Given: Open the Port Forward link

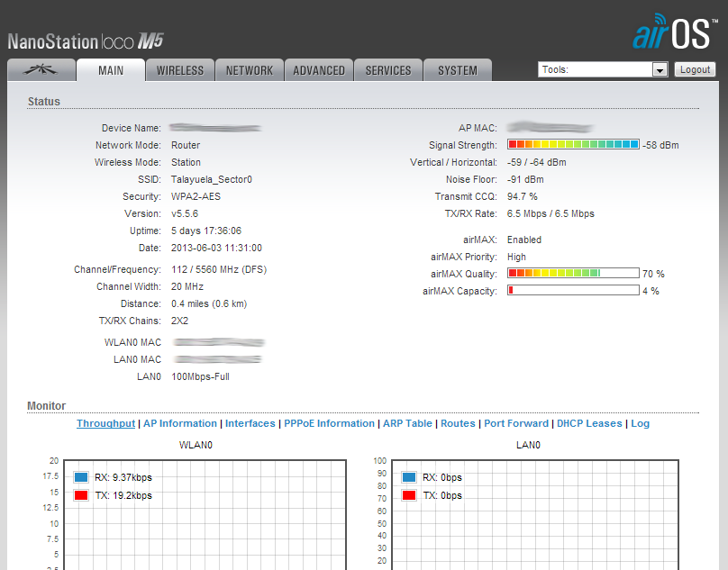Looking at the screenshot, I should pyautogui.click(x=516, y=423).
